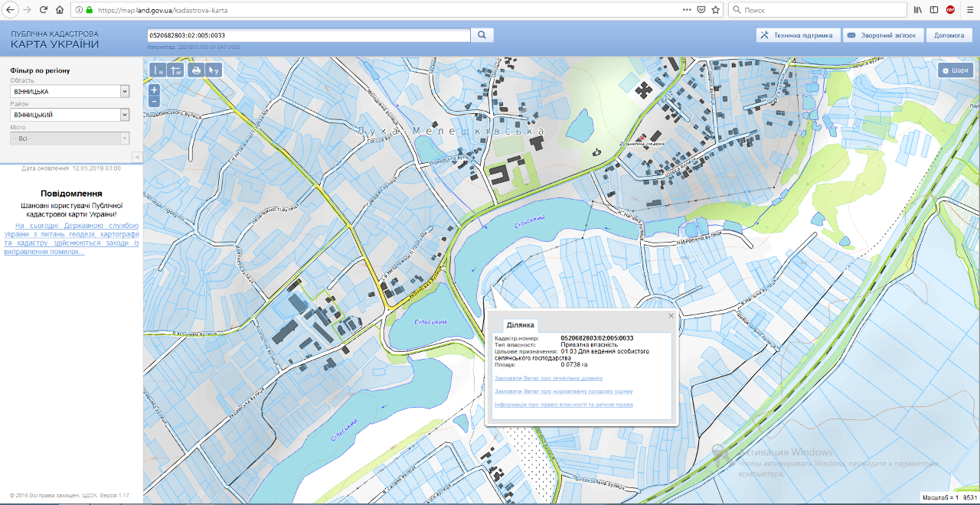
Task: Click the Технічна підтримка button
Action: tap(797, 35)
